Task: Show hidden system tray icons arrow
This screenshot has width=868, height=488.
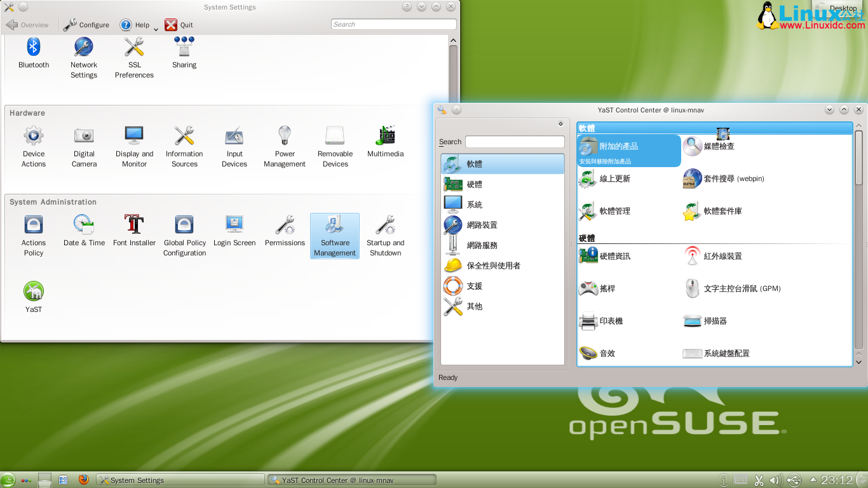Action: click(x=813, y=480)
